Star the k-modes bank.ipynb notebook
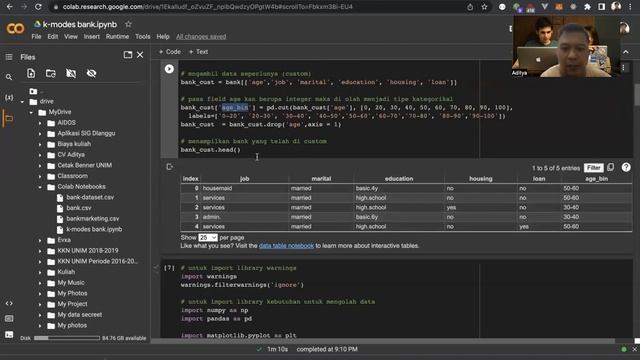This screenshot has width=640, height=360. coord(128,24)
